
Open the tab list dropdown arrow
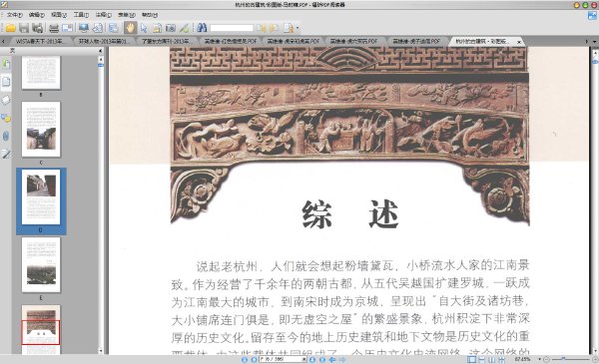pos(594,41)
